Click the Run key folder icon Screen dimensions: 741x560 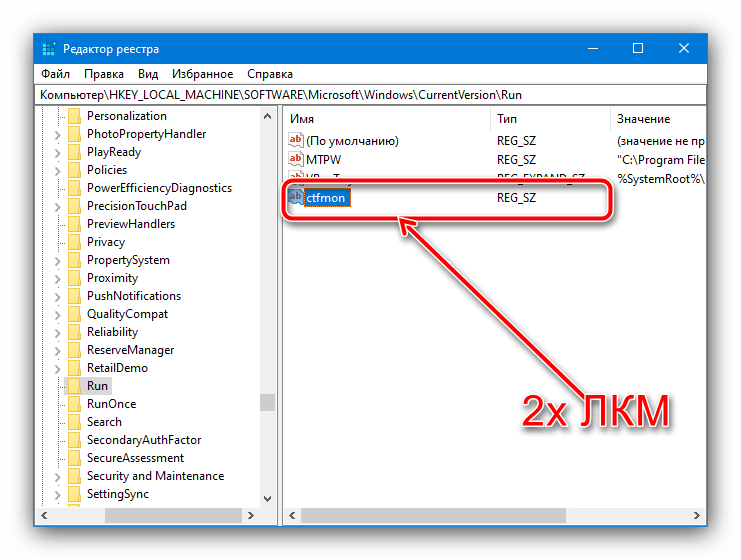74,386
